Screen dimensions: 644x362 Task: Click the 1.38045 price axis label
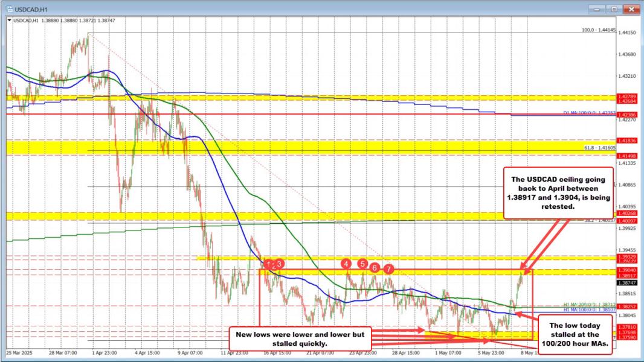627,316
